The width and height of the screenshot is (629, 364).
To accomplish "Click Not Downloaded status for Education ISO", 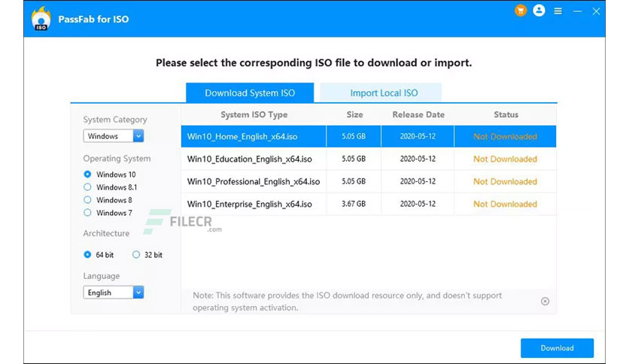I will tap(505, 159).
